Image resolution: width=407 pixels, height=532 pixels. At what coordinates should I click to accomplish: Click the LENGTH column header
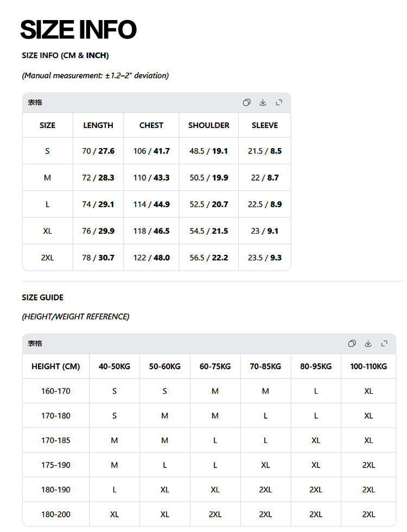tap(98, 125)
